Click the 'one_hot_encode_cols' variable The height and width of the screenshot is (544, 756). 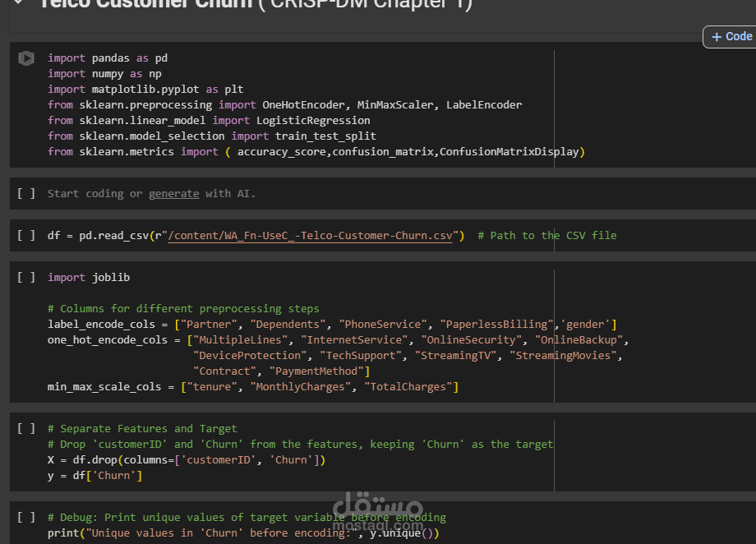point(108,340)
